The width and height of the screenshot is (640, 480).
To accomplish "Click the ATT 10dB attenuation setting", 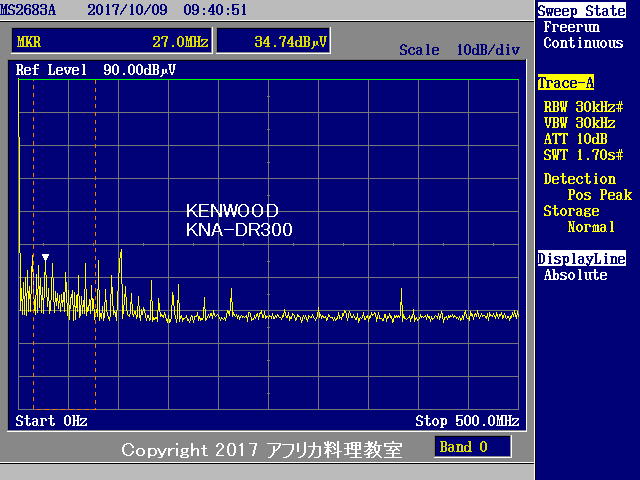I will pos(576,139).
